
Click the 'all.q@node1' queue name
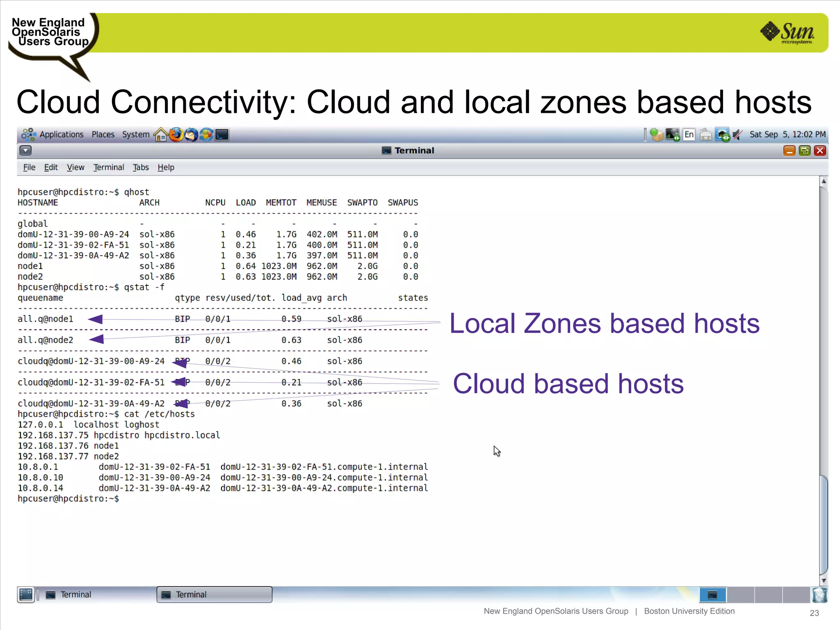(46, 319)
